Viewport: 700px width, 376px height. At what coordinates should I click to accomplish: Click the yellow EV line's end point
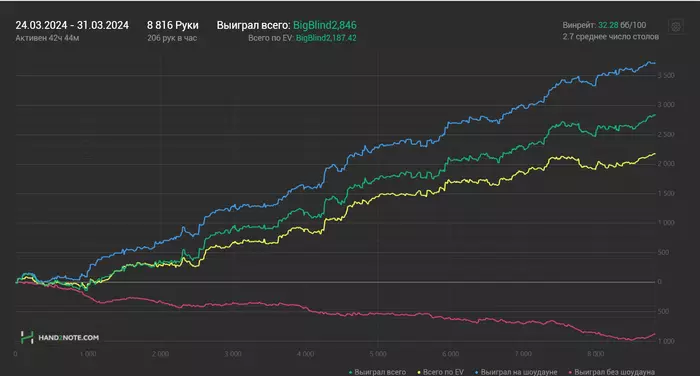(x=655, y=154)
